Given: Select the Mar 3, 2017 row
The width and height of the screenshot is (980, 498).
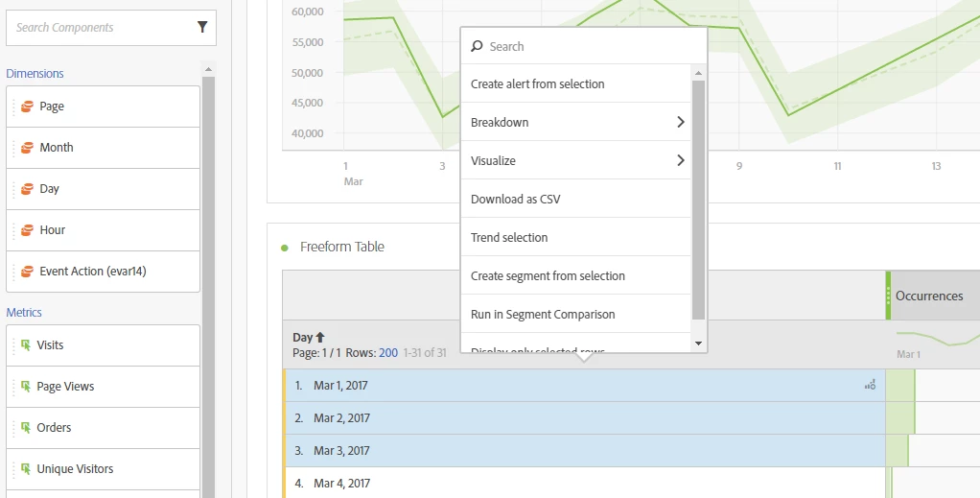Looking at the screenshot, I should (x=584, y=450).
